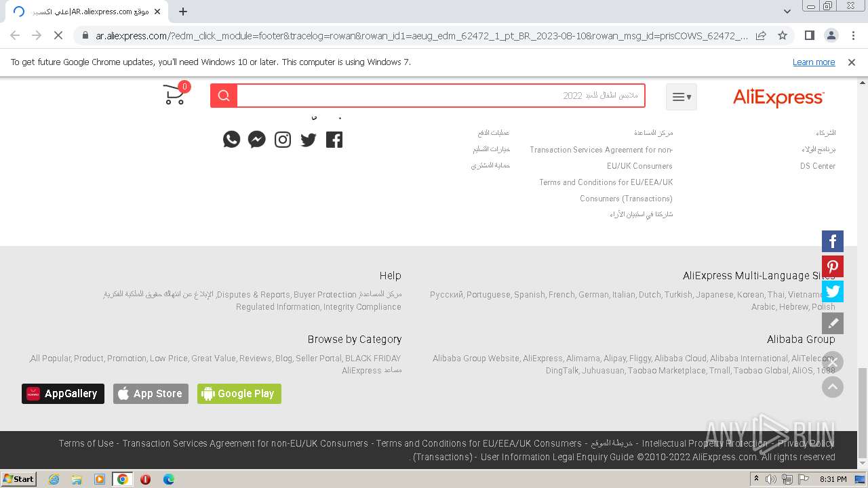The height and width of the screenshot is (488, 868).
Task: Show the clock at 8:31 PM
Action: 833,479
